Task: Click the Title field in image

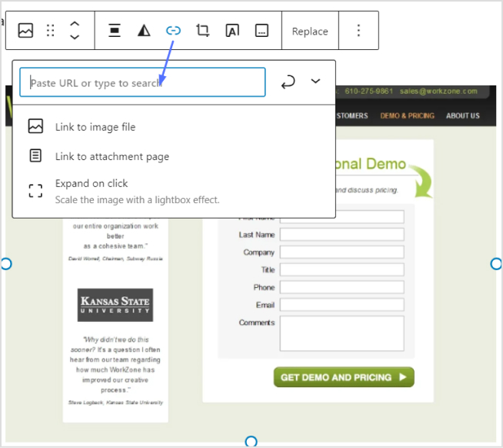Action: pos(342,269)
